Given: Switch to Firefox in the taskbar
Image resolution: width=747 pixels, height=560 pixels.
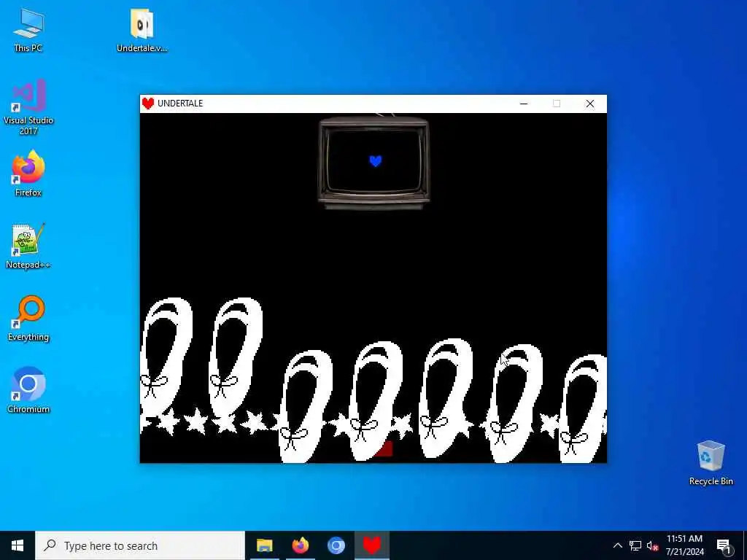Looking at the screenshot, I should coord(300,545).
